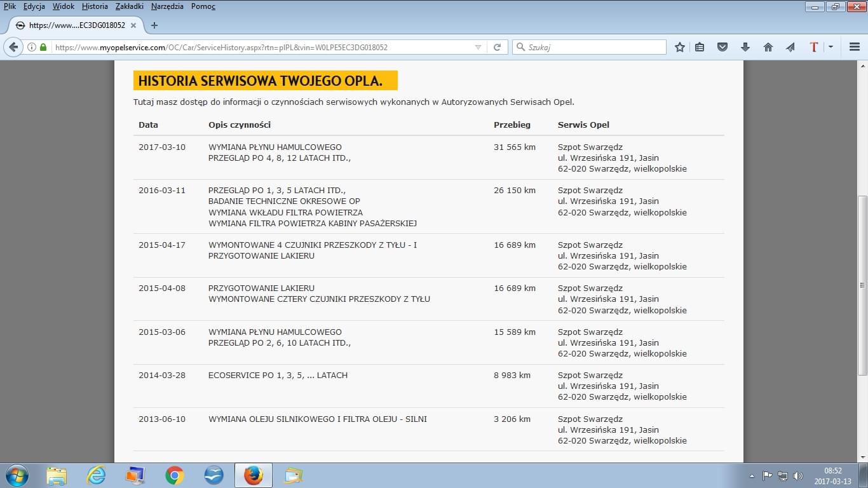
Task: Launch Google Chrome from the taskbar
Action: 174,475
